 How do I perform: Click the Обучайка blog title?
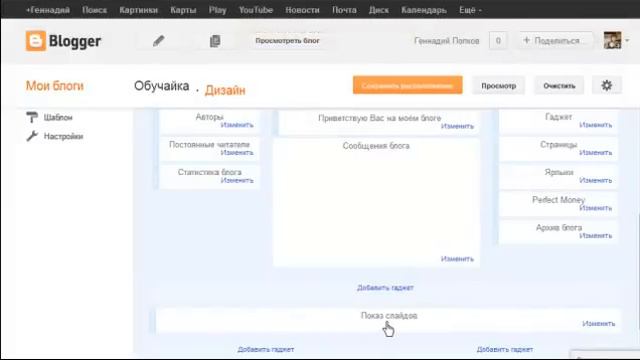pos(162,86)
